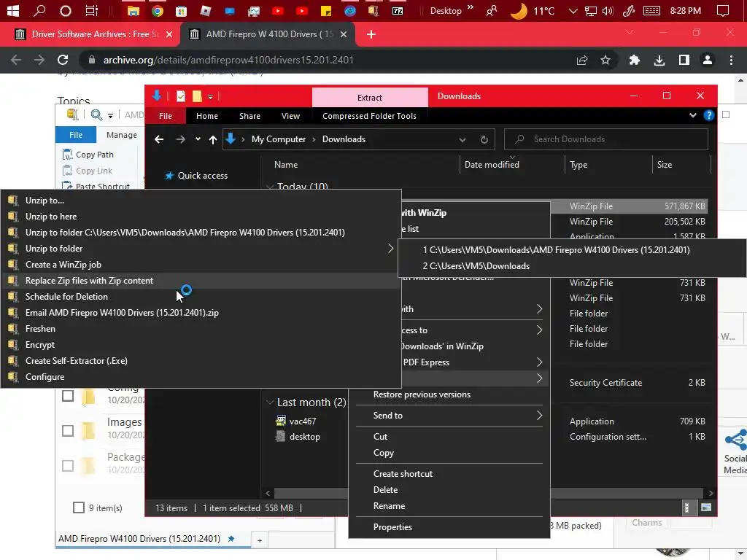Expand the PDF Express submenu
The height and width of the screenshot is (560, 747).
[449, 362]
